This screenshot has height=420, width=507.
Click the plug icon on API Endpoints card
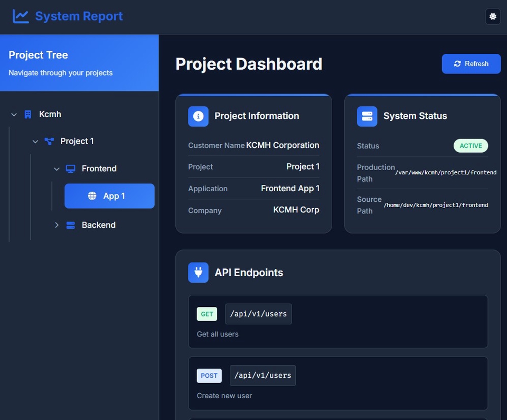coord(198,273)
